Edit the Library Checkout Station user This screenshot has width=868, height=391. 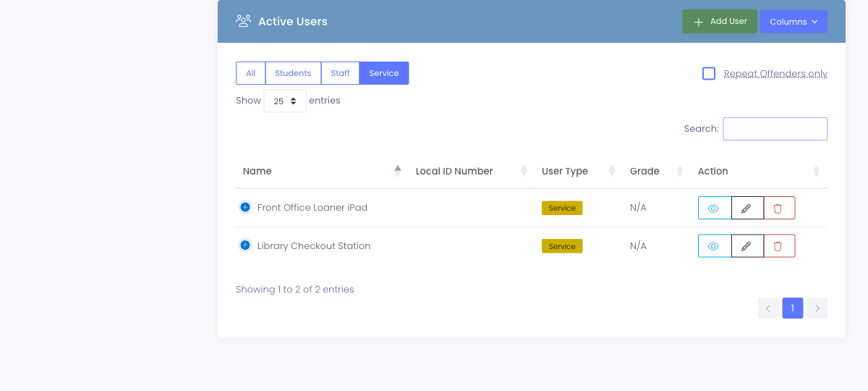point(746,246)
